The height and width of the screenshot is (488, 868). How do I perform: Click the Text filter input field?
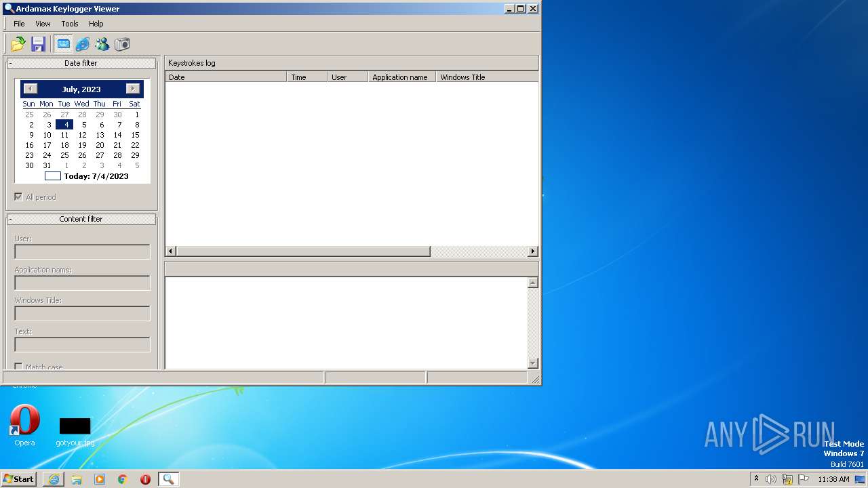pyautogui.click(x=82, y=344)
